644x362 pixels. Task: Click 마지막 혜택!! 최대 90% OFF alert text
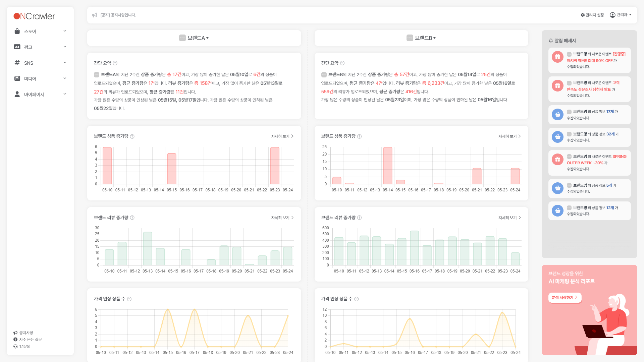tap(590, 61)
